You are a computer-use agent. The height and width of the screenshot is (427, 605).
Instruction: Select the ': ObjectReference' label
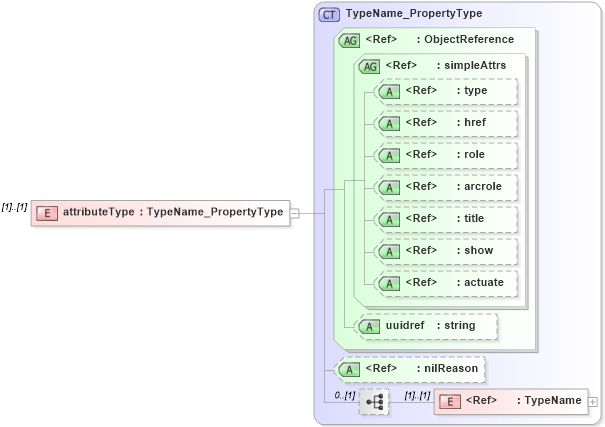click(x=465, y=39)
